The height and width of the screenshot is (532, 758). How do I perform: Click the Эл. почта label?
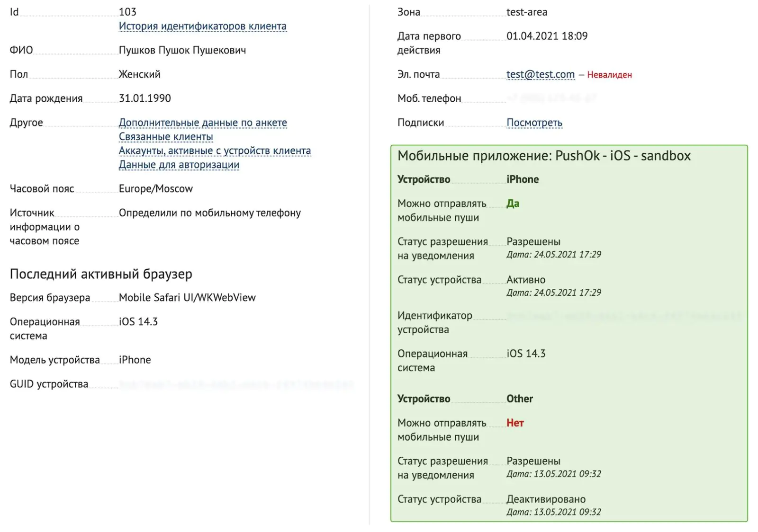pyautogui.click(x=418, y=75)
